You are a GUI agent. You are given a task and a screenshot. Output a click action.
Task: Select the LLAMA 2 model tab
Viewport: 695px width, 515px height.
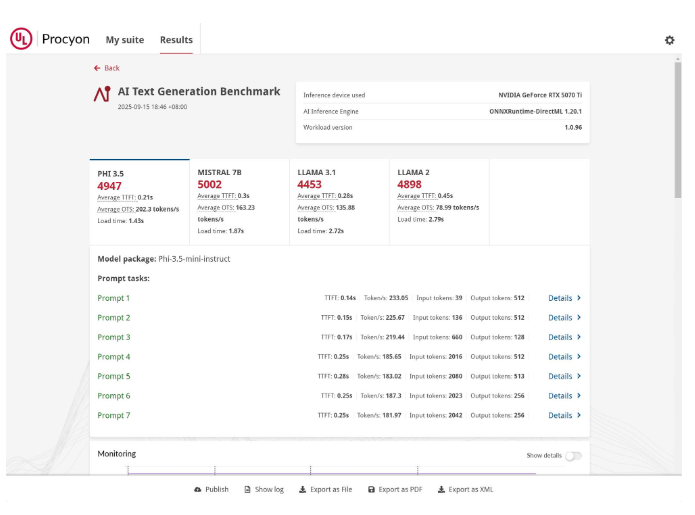[439, 202]
